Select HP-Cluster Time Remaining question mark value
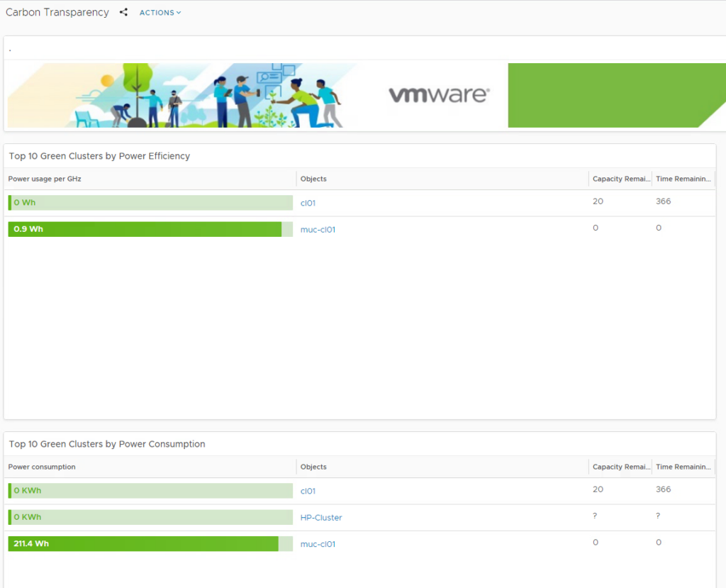The height and width of the screenshot is (588, 726). pyautogui.click(x=658, y=516)
